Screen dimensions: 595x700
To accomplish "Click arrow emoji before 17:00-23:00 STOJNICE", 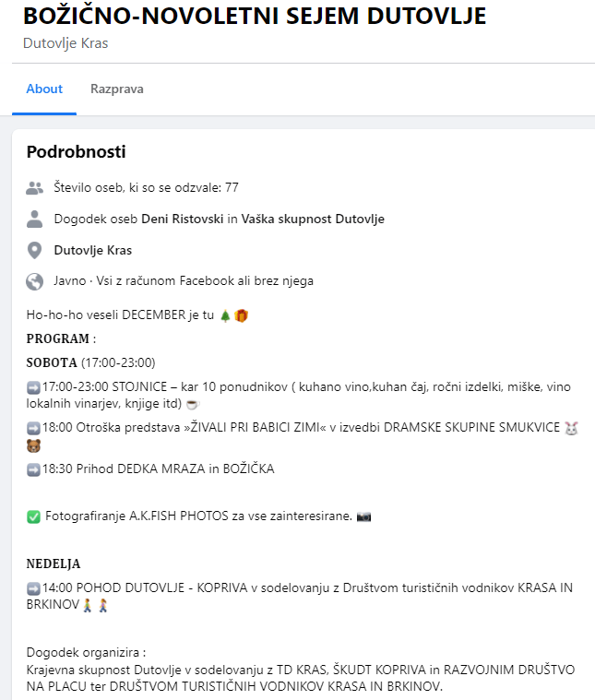I will pyautogui.click(x=33, y=387).
